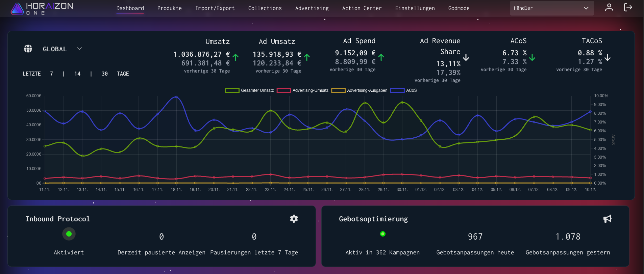This screenshot has width=644, height=274.
Task: Toggle the Inbound Protocol Aktiviert switch
Action: pos(69,234)
